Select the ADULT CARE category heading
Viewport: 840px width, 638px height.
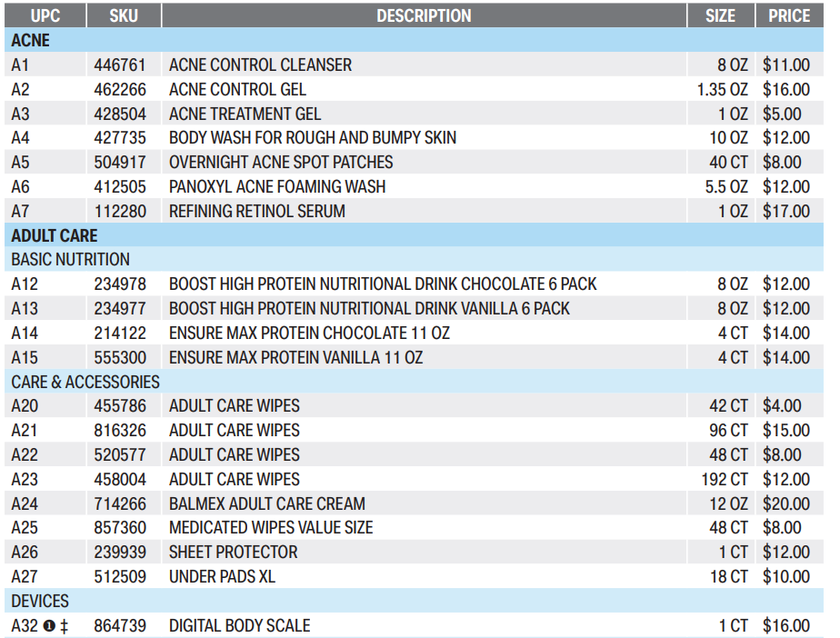[x=55, y=235]
